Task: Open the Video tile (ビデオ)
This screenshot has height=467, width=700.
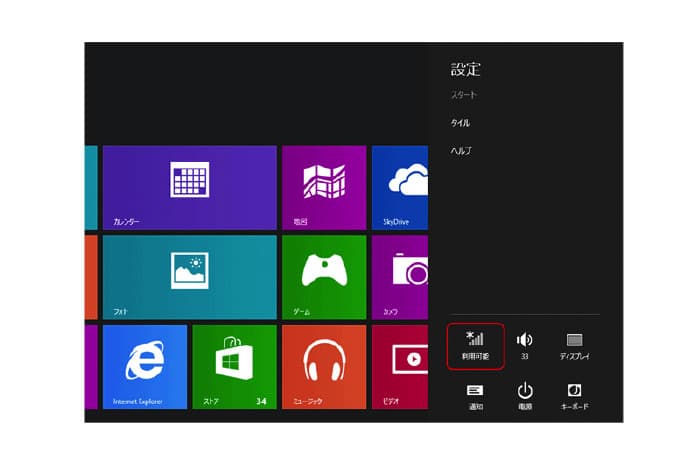Action: click(x=400, y=367)
